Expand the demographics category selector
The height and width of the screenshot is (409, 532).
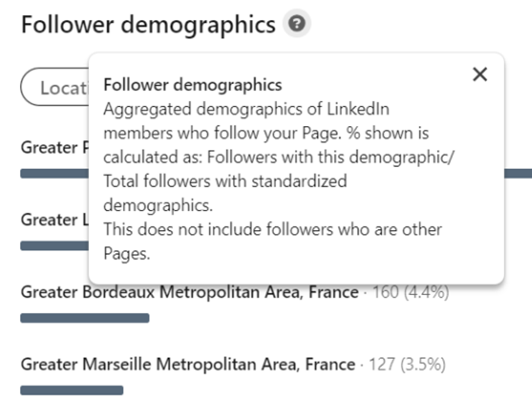click(x=55, y=86)
